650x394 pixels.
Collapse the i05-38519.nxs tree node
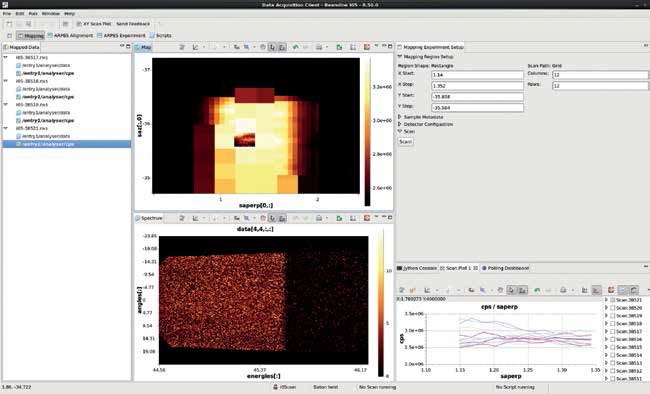[6, 105]
